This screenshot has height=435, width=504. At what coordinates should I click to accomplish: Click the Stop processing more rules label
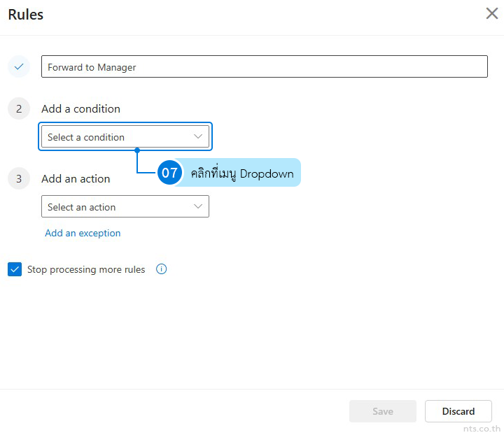pos(86,270)
